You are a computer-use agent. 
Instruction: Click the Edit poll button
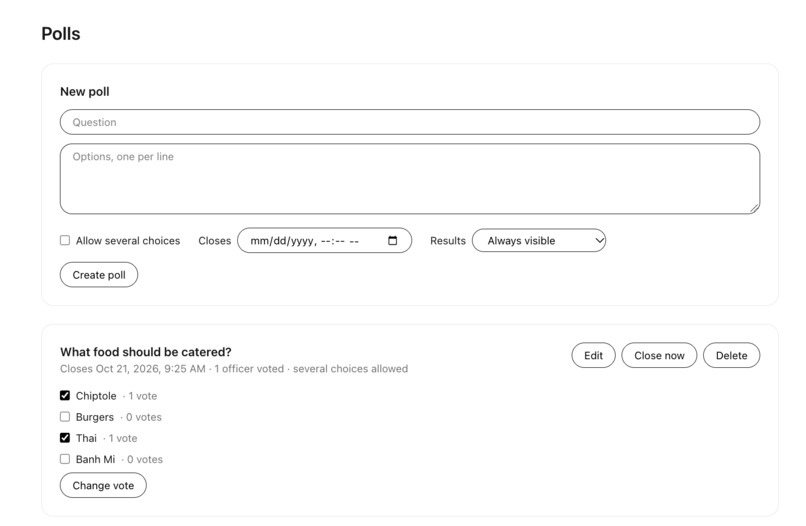593,355
